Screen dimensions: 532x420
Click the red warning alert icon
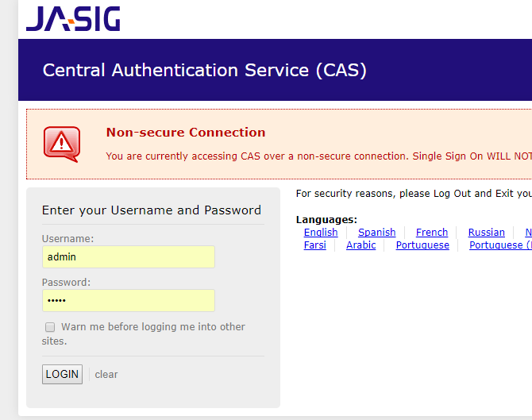[61, 144]
